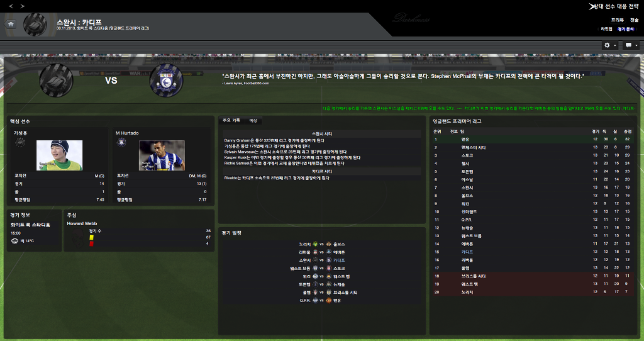Select the 스토크 league table row
Image resolution: width=644 pixels, height=341 pixels.
point(532,155)
